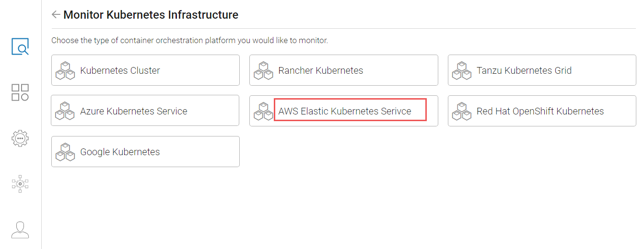Click the cubes icon for Kubernetes Cluster
The width and height of the screenshot is (644, 249).
pyautogui.click(x=65, y=70)
